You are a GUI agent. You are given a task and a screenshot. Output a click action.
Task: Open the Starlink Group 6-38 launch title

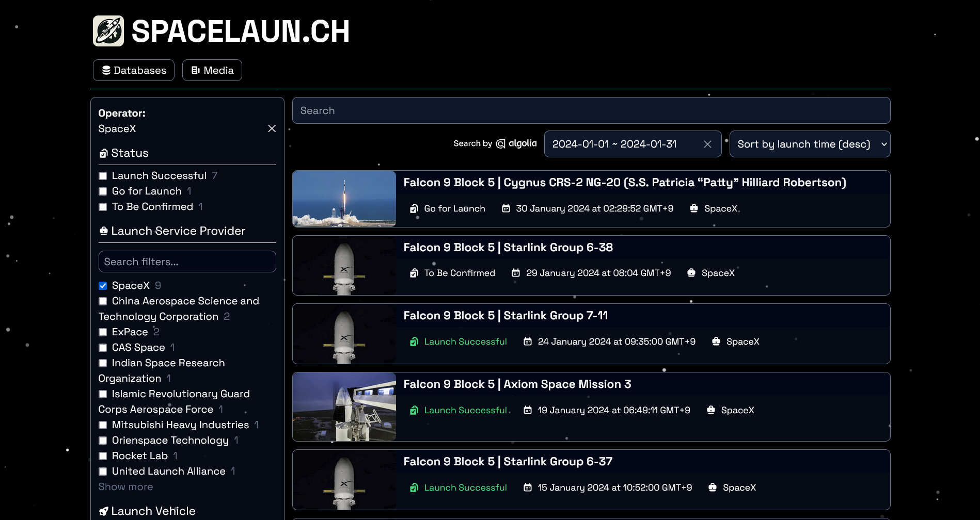point(508,248)
